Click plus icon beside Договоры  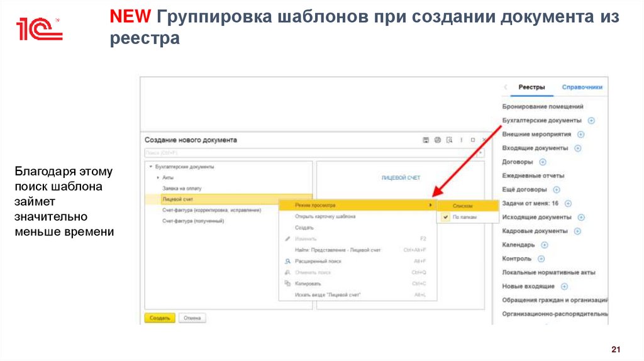coord(543,162)
